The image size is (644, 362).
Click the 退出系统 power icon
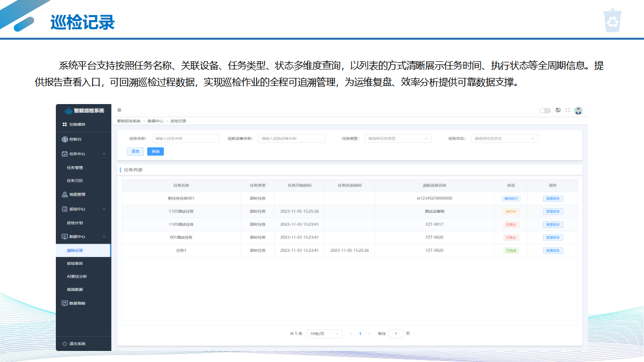pos(64,343)
